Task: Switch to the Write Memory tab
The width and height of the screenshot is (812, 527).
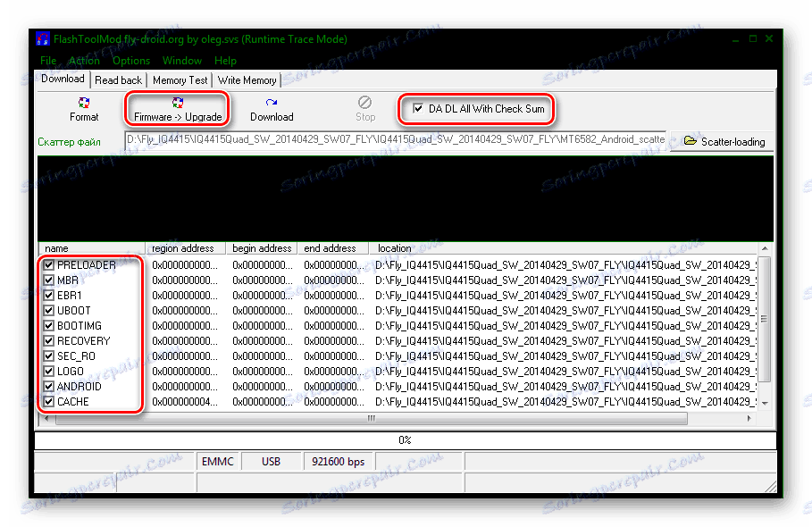Action: [247, 80]
